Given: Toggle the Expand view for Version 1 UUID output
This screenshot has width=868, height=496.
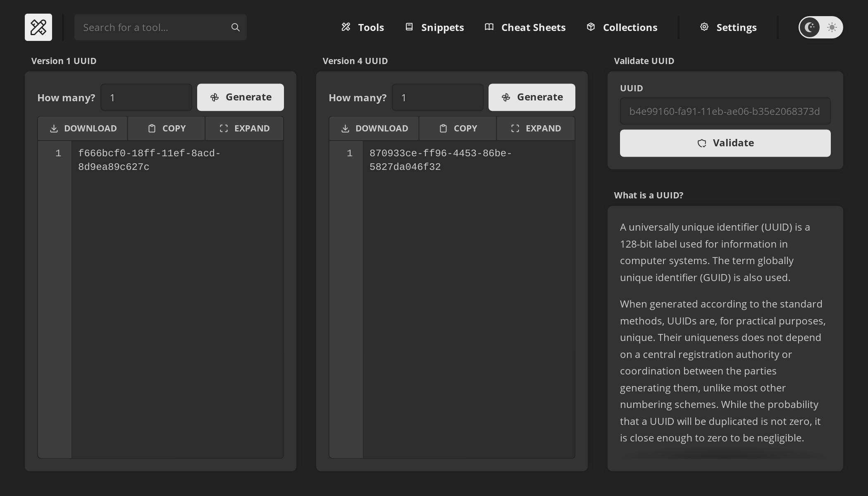Looking at the screenshot, I should coord(244,128).
